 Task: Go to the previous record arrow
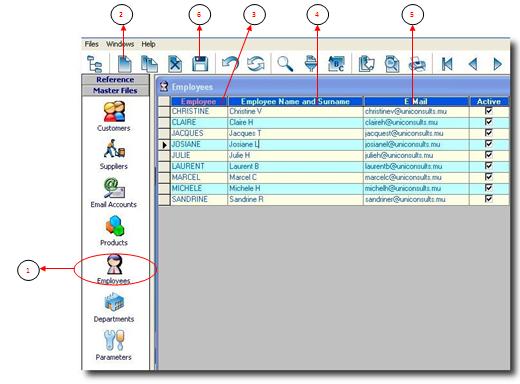(x=473, y=64)
